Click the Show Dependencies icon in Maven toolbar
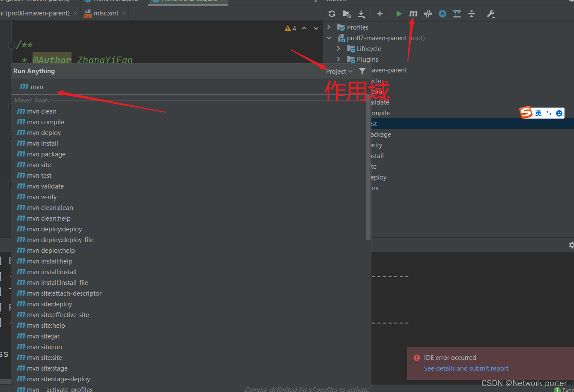574x392 pixels. pyautogui.click(x=457, y=14)
